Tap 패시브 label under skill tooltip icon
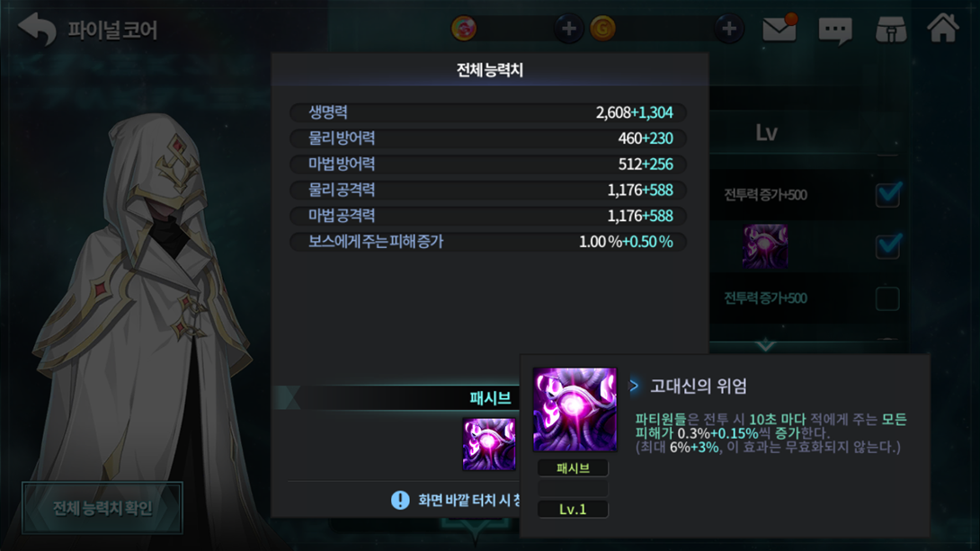Screen dimensions: 980x551 point(573,468)
